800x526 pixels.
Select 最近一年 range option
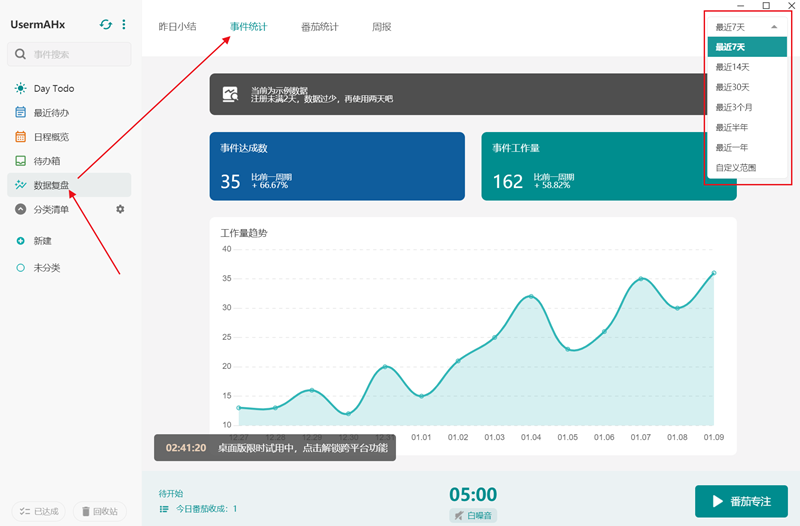[747, 147]
